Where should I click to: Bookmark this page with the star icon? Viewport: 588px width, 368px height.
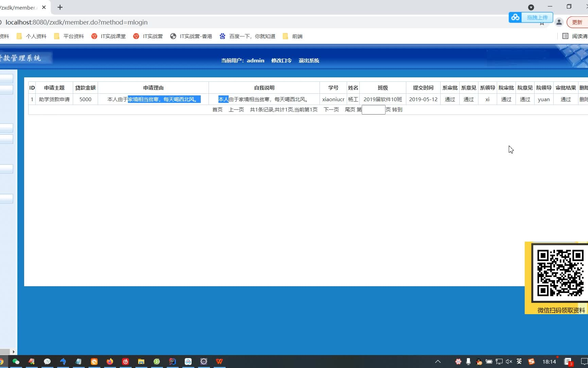click(542, 22)
